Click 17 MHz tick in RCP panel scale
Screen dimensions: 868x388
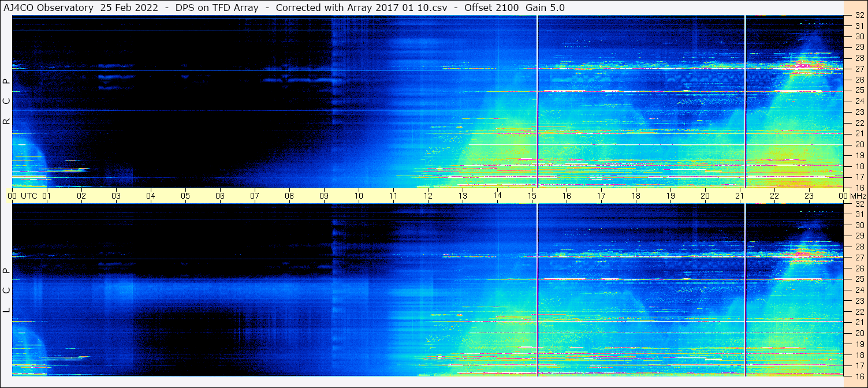tap(859, 177)
